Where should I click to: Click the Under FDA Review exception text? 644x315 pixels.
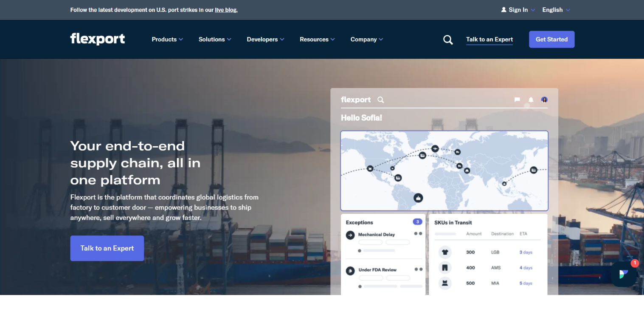[377, 270]
